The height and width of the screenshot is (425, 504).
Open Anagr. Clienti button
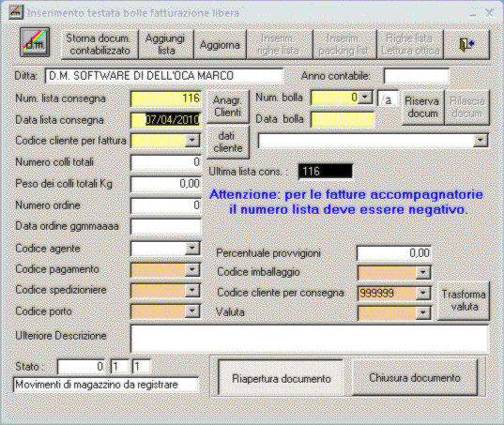227,106
